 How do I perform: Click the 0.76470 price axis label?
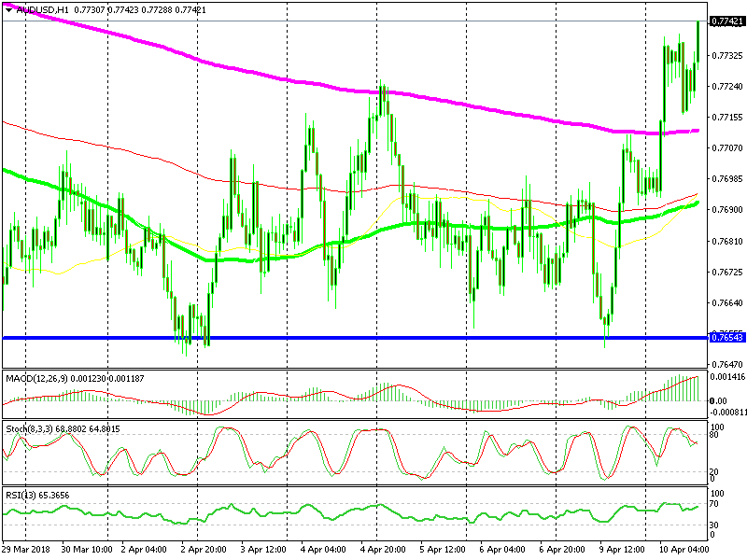(x=727, y=365)
